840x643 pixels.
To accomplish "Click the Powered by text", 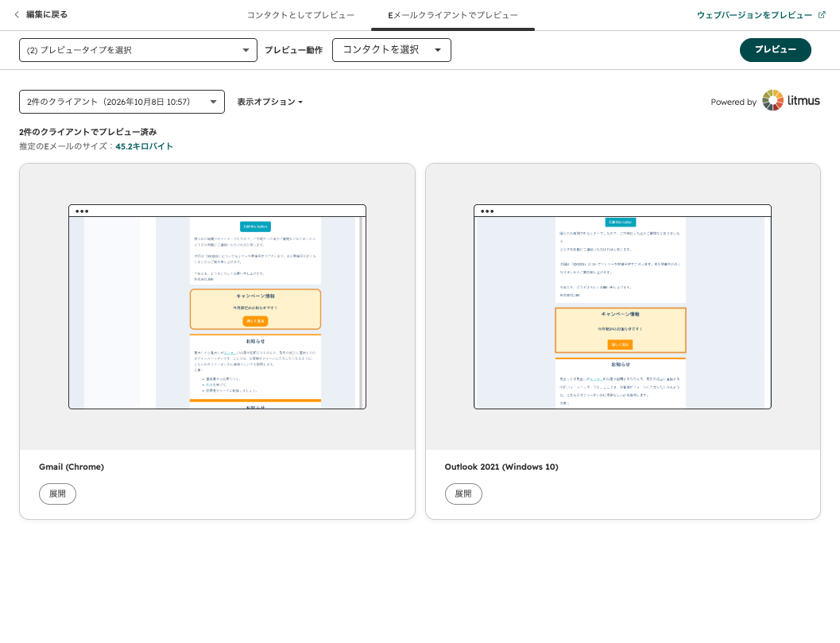I will point(734,102).
